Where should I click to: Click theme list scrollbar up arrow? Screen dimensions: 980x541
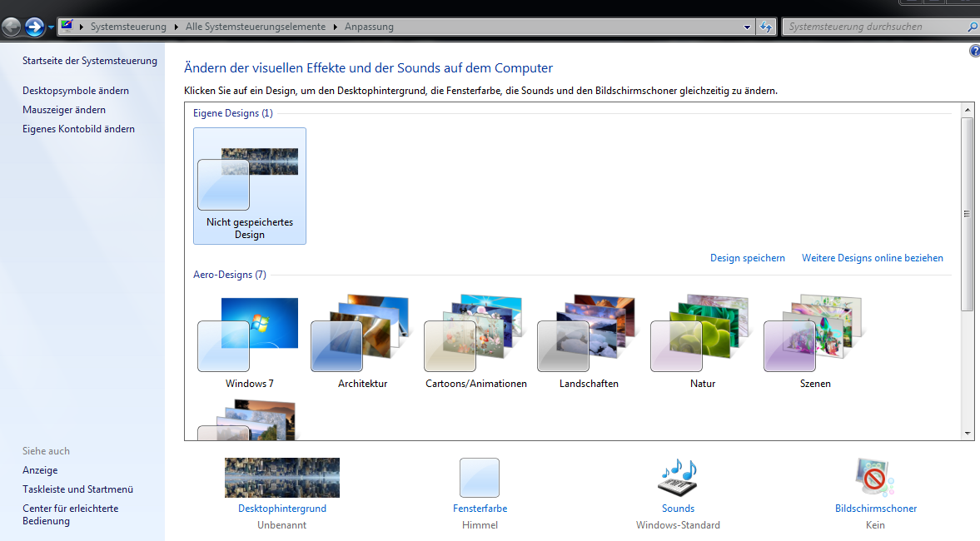click(x=968, y=110)
